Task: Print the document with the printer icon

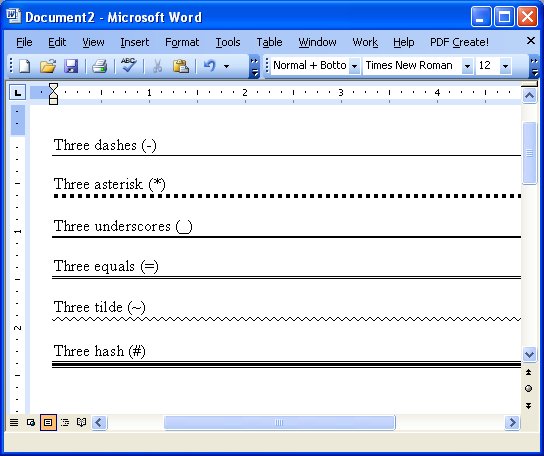Action: [99, 66]
